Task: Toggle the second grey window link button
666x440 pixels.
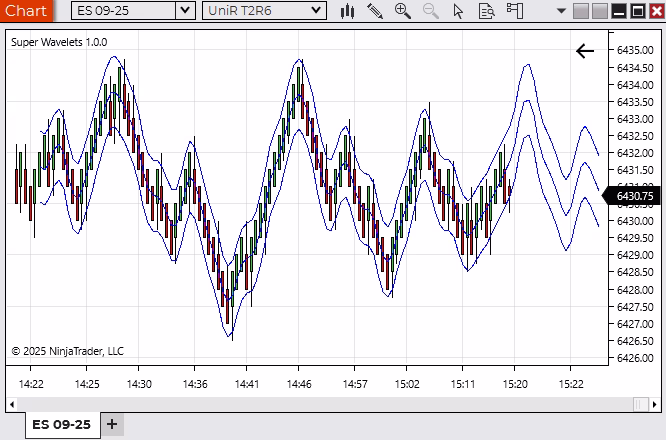Action: 600,11
